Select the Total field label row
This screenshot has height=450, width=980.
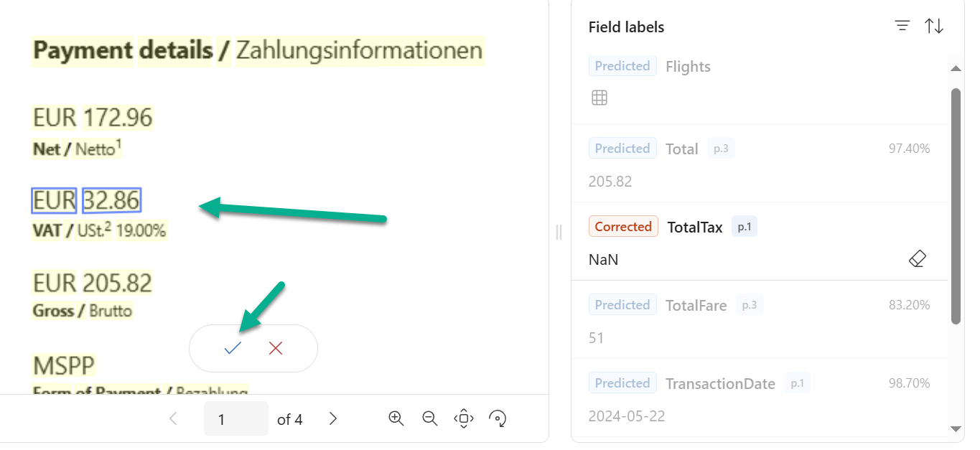tap(760, 163)
